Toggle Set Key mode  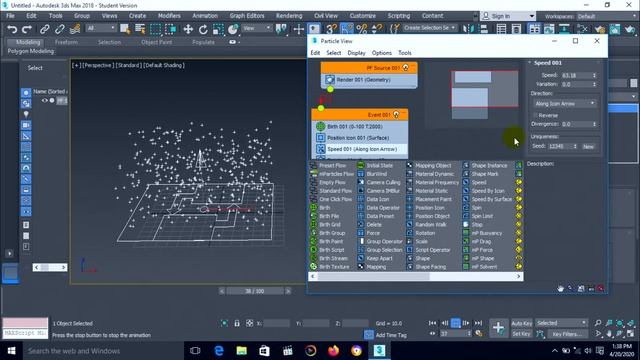[x=521, y=334]
